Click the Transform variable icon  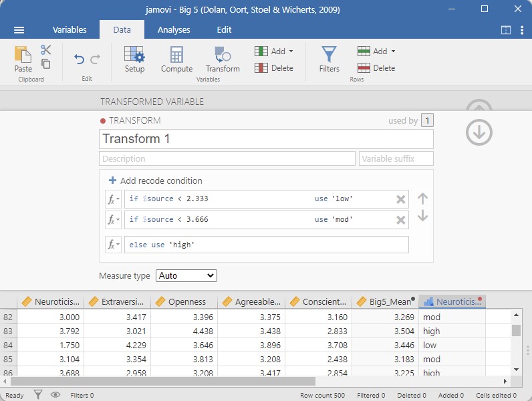point(223,55)
